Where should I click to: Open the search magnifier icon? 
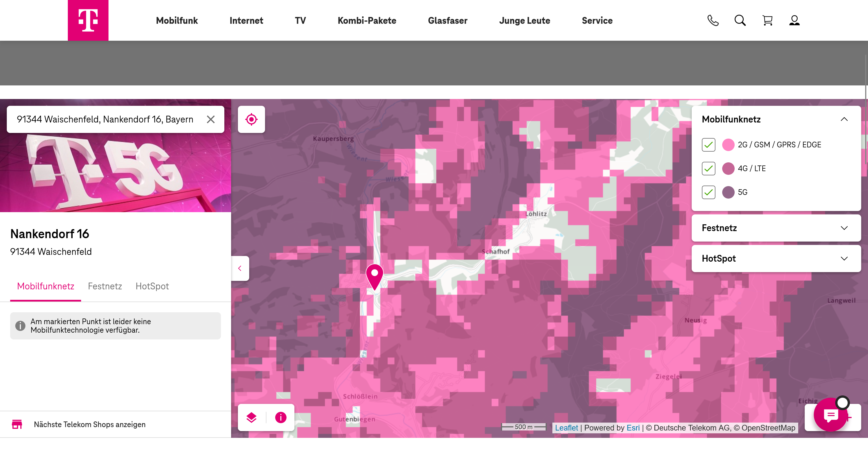tap(740, 21)
